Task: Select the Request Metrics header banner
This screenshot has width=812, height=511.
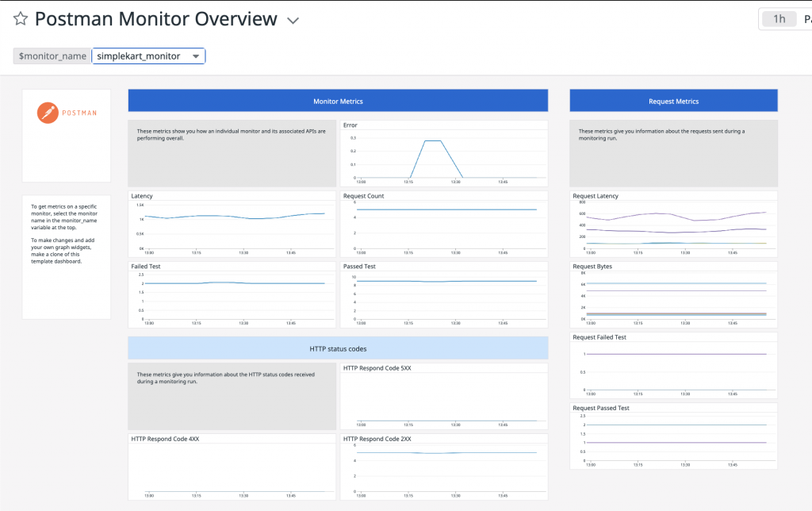Action: 674,101
